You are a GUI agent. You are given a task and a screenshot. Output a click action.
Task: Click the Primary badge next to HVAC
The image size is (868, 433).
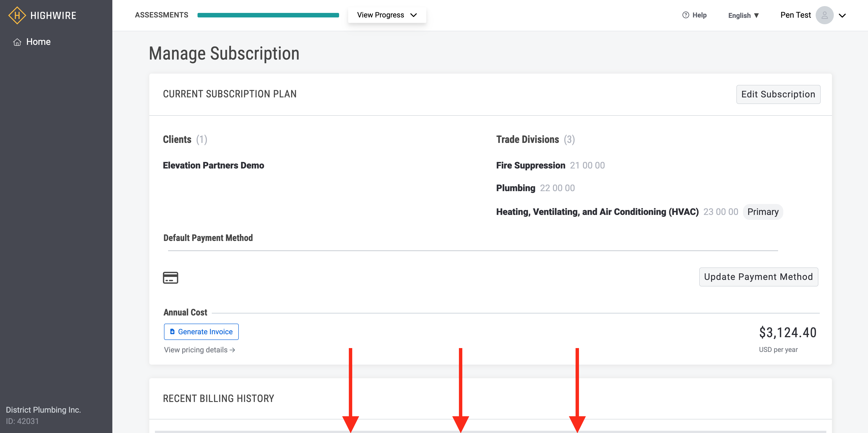[763, 212]
